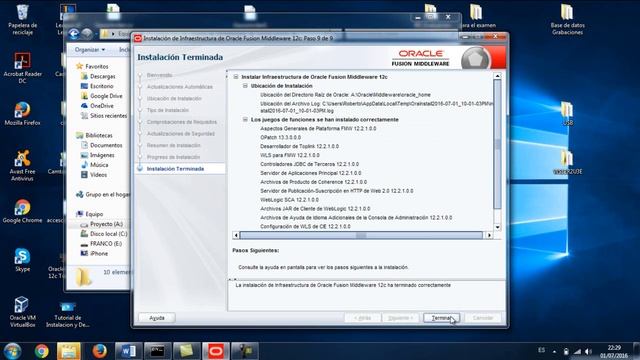
Task: Click the ES language indicator
Action: tap(542, 350)
